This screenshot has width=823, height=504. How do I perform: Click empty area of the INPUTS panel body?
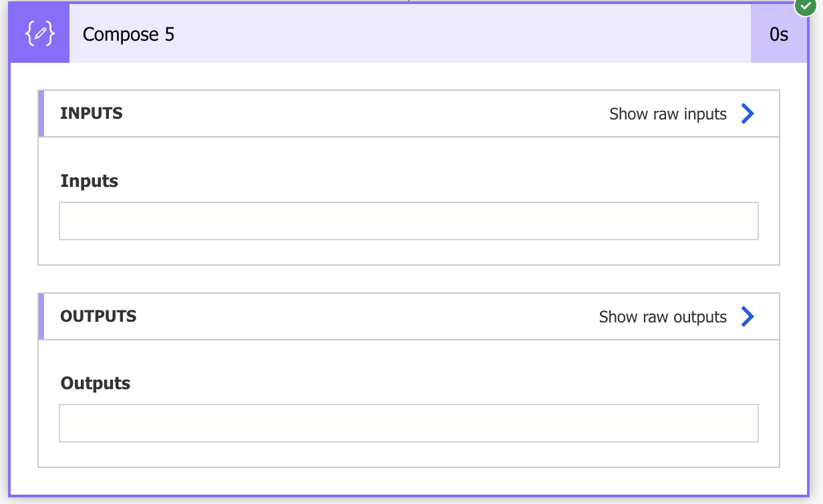point(409,252)
